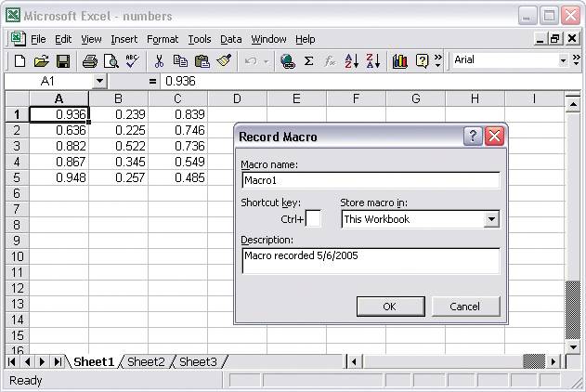Screen dimensions: 586x392
Task: Open the Name Box dropdown arrow
Action: coord(100,82)
